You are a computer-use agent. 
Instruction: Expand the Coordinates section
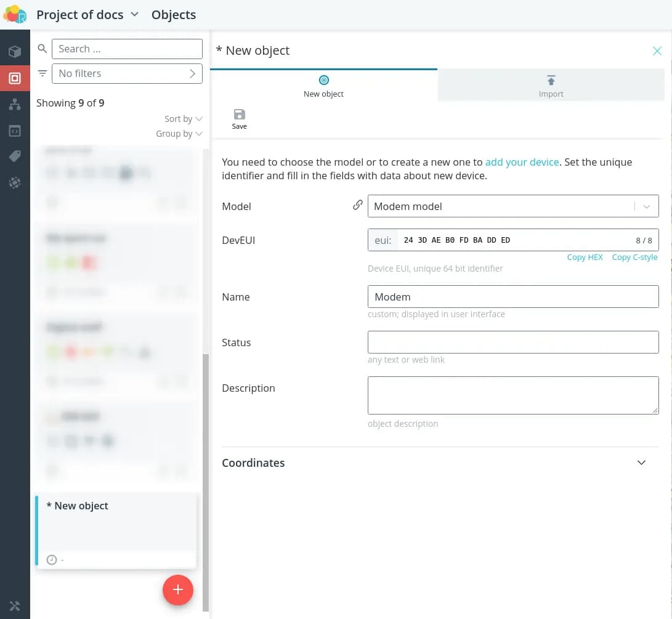(641, 463)
